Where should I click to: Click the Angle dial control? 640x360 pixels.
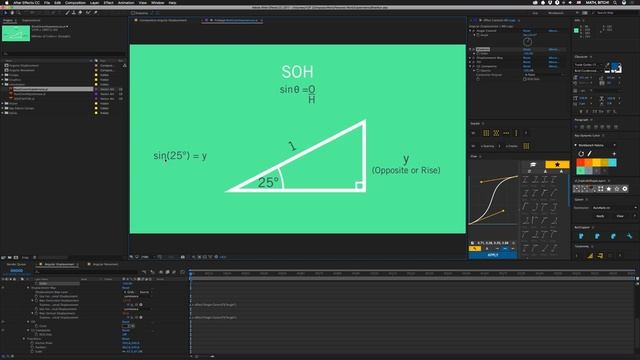[x=527, y=42]
